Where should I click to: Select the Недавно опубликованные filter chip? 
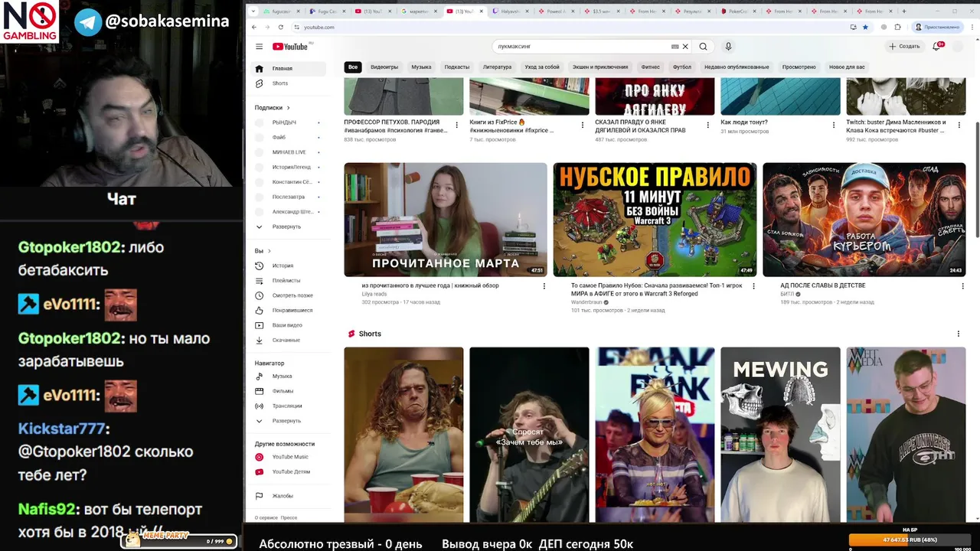point(737,67)
